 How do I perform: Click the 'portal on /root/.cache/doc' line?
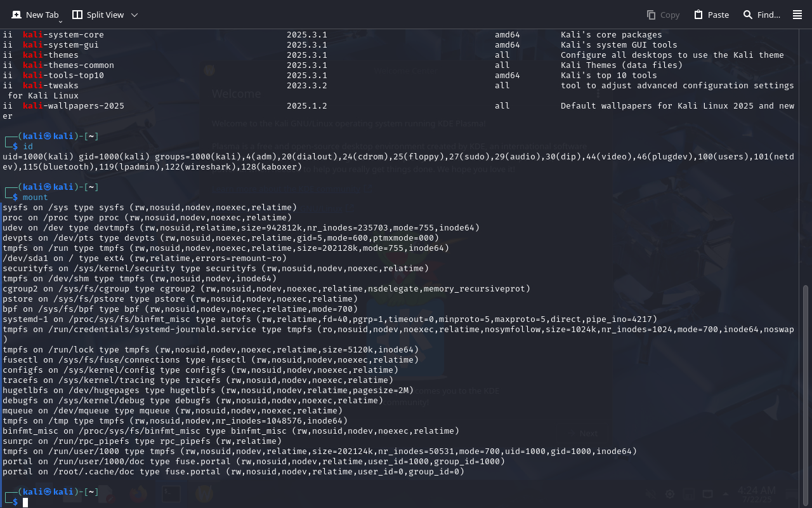coord(233,472)
